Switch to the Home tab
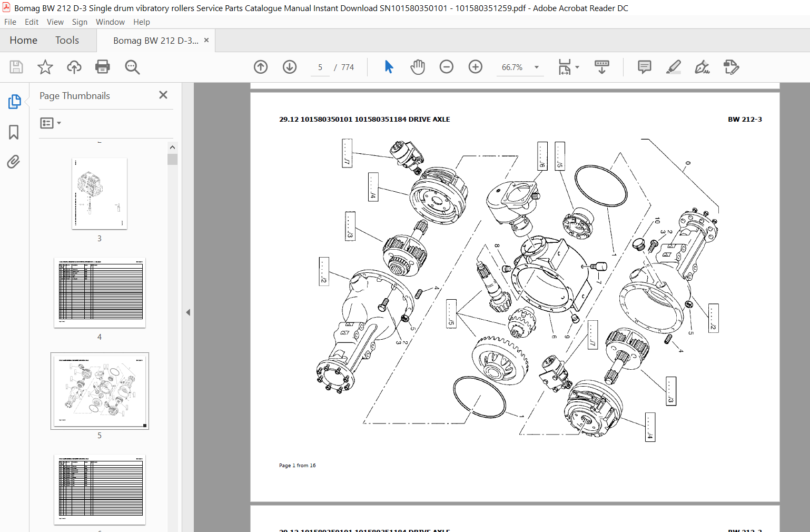The image size is (810, 532). coord(23,40)
